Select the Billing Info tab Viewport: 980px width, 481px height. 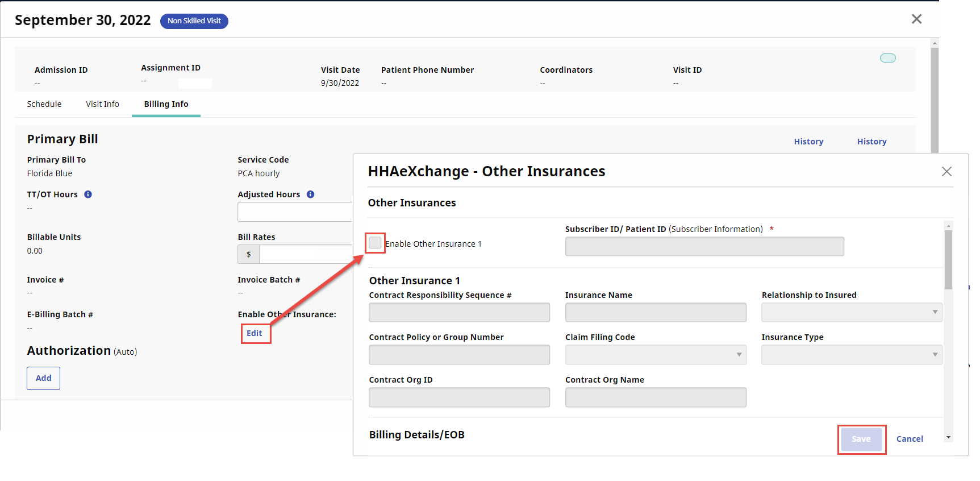click(x=166, y=104)
